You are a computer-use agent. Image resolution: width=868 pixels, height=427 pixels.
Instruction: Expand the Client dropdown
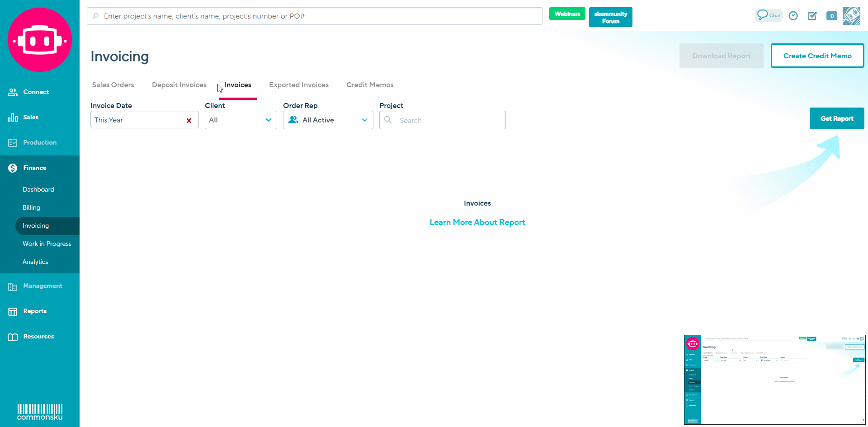[241, 120]
